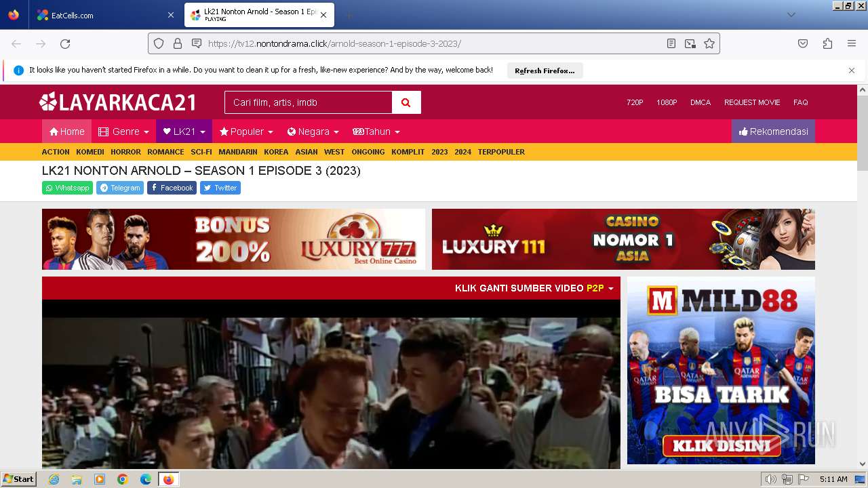Click the red search magnifier button
Viewport: 868px width, 488px height.
pos(406,102)
